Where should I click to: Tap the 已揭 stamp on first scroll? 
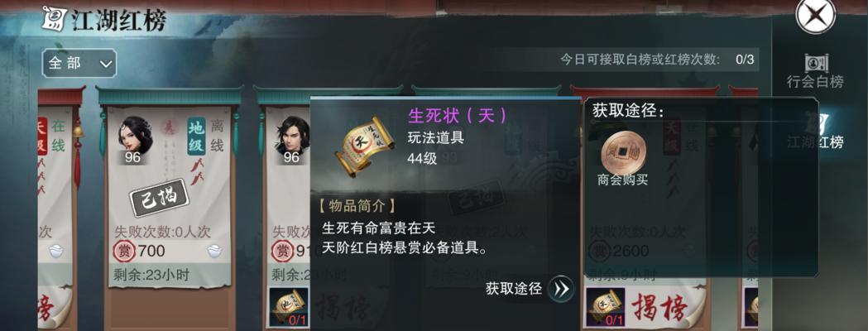coord(159,196)
